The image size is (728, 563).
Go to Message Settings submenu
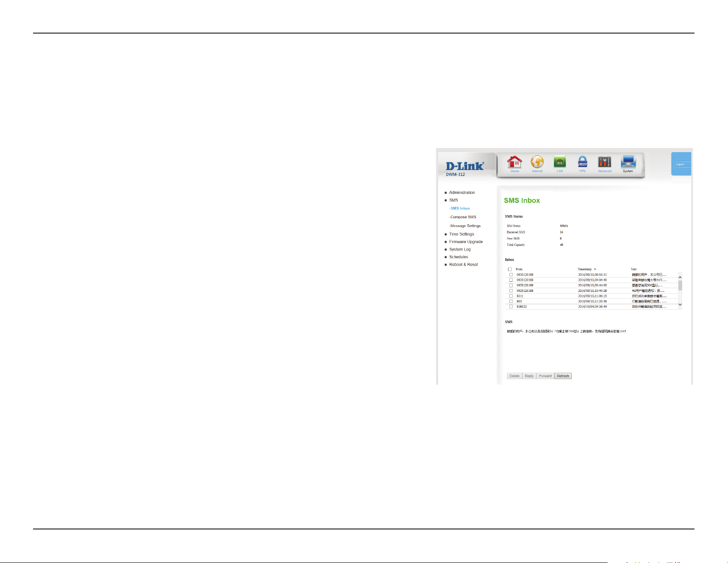[465, 226]
